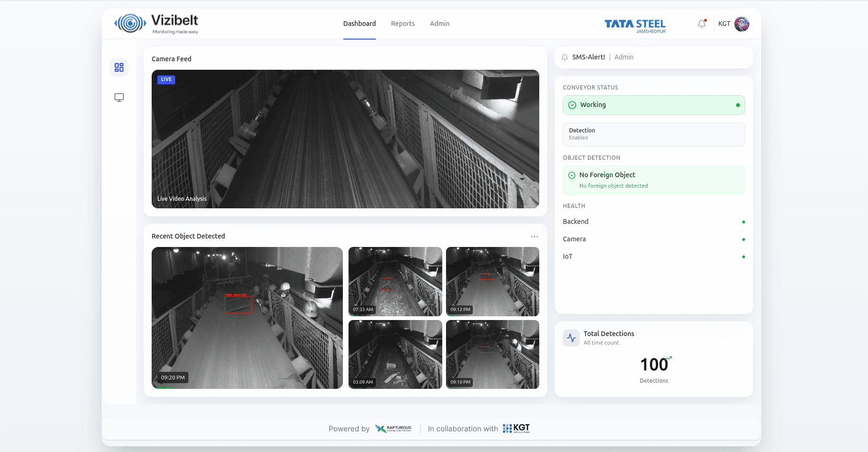The width and height of the screenshot is (868, 452).
Task: Switch to the Admin tab
Action: click(x=439, y=24)
